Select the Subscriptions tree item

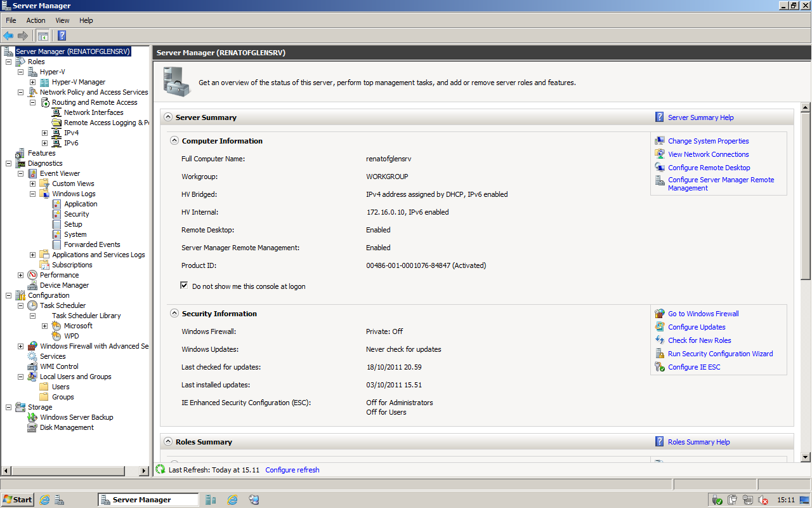click(72, 265)
